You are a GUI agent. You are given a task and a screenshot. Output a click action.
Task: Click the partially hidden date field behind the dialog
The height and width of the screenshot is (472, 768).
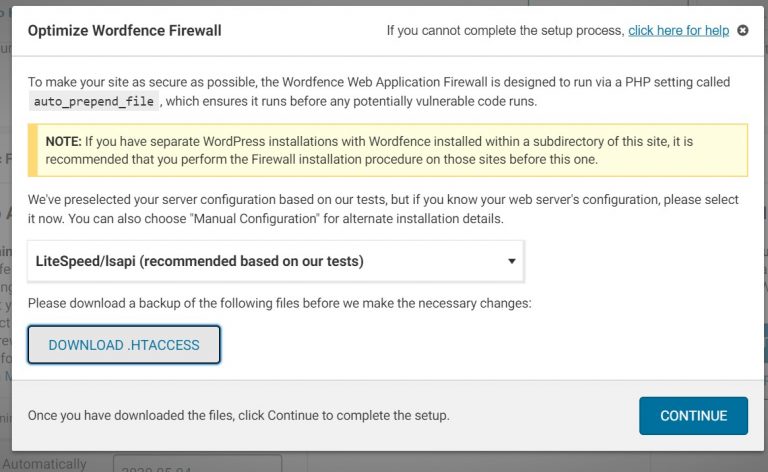click(x=197, y=463)
